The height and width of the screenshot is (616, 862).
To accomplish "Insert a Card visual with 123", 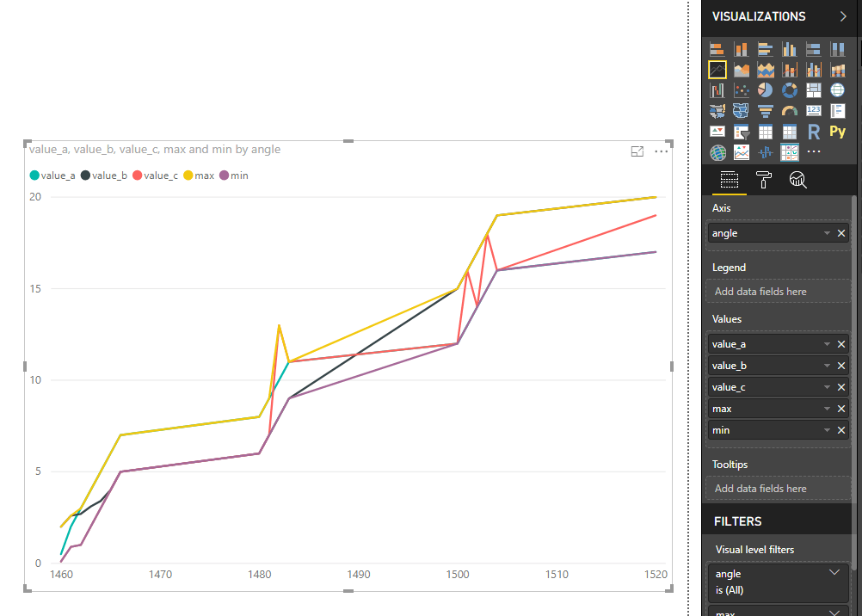I will coord(814,111).
